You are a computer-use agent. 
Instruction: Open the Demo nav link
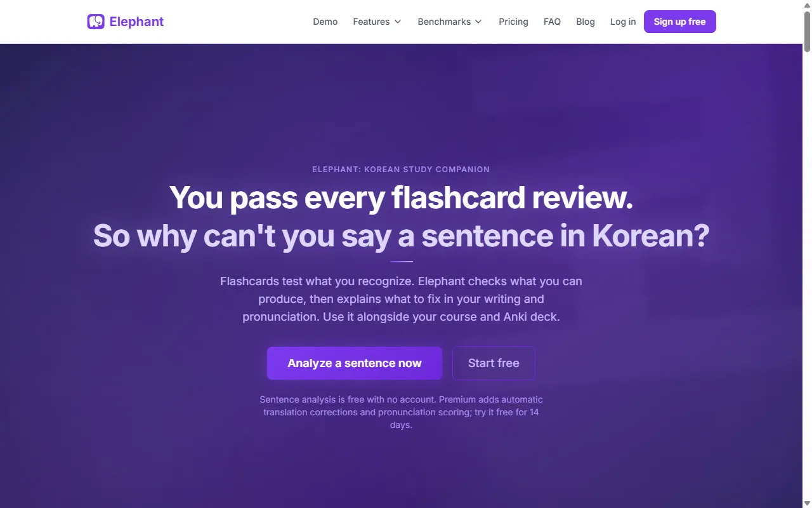point(325,22)
